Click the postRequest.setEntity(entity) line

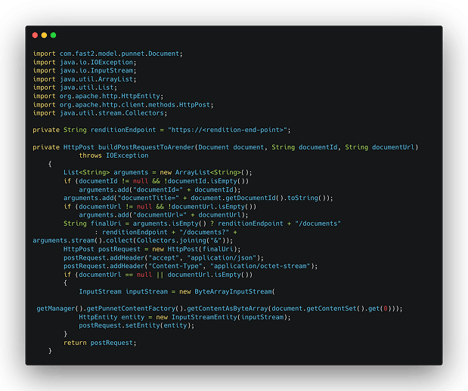(137, 326)
